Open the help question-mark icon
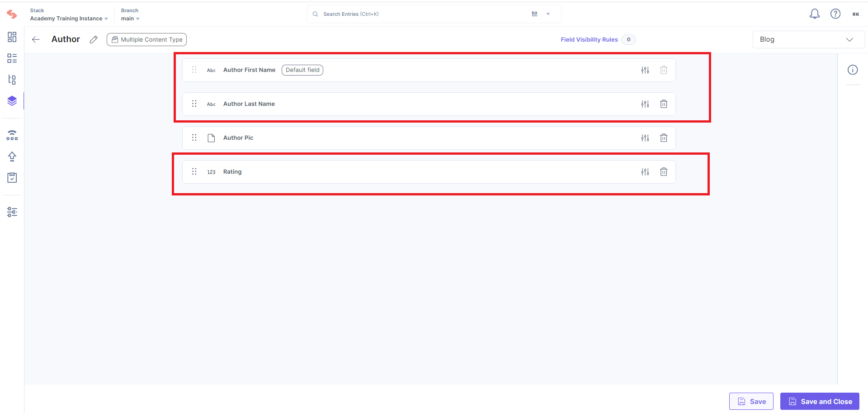Screen dimensions: 868x413 click(835, 14)
